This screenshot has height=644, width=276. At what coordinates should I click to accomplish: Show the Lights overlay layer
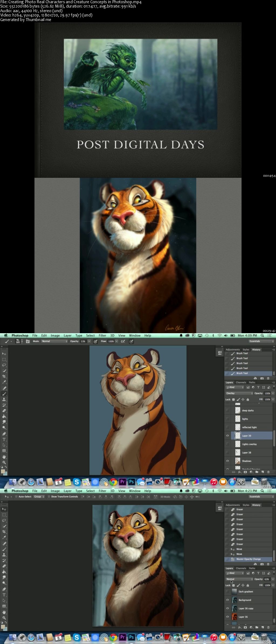(x=227, y=444)
